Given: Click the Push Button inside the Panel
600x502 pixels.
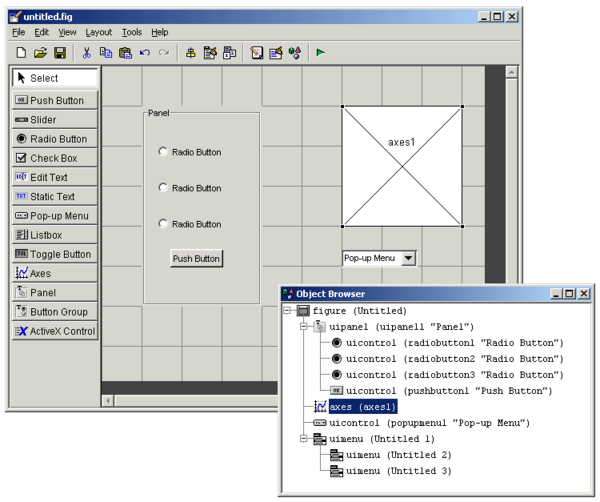Looking at the screenshot, I should pyautogui.click(x=196, y=259).
